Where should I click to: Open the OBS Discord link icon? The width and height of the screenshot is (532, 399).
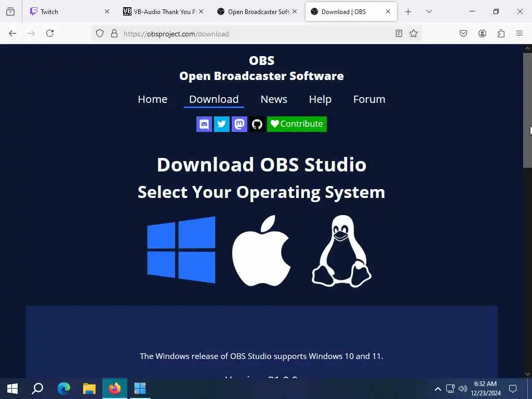(204, 124)
